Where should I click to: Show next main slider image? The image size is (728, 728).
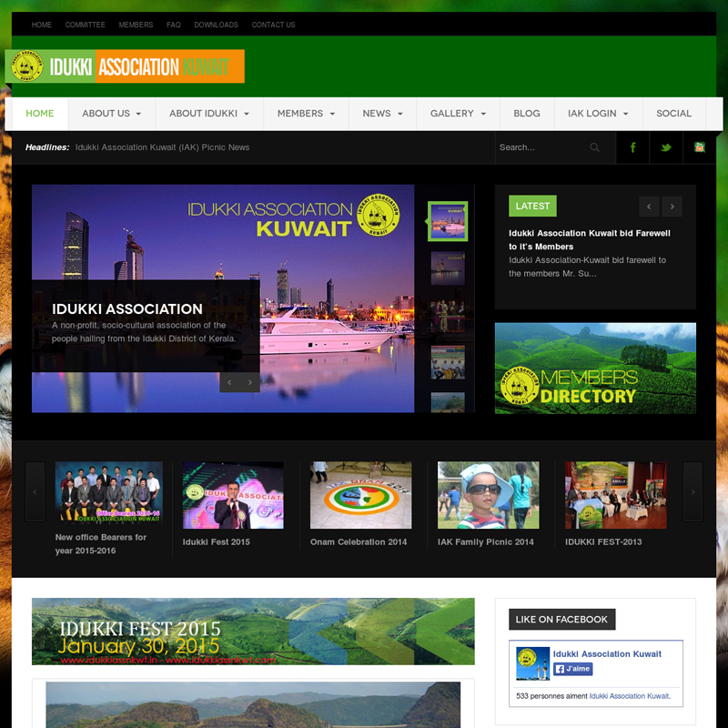pyautogui.click(x=249, y=382)
